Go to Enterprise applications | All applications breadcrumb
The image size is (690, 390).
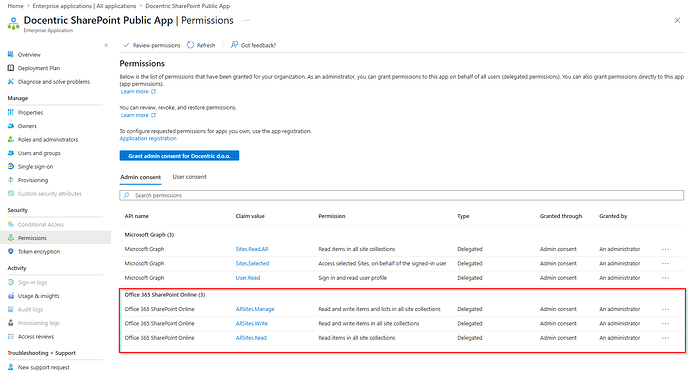click(84, 6)
